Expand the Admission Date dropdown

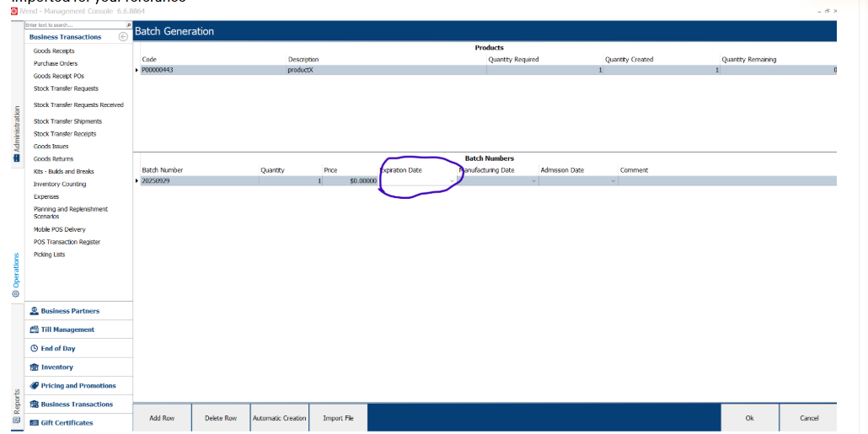click(613, 181)
